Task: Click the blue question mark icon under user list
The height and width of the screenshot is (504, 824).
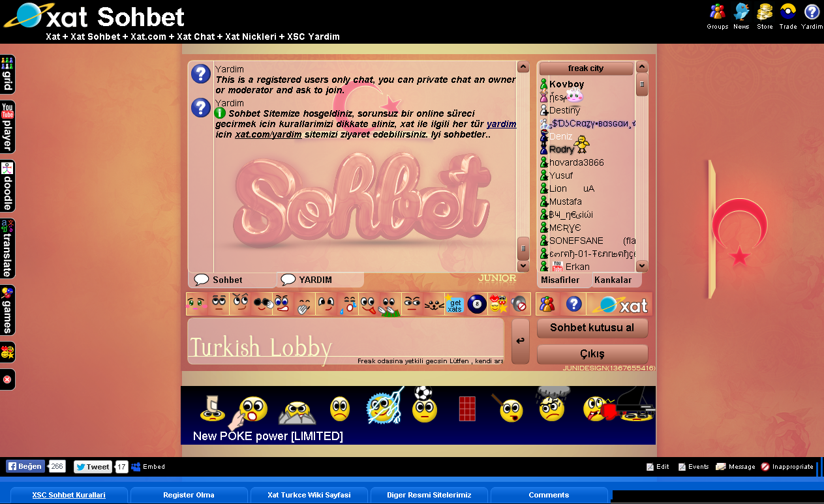Action: point(573,304)
